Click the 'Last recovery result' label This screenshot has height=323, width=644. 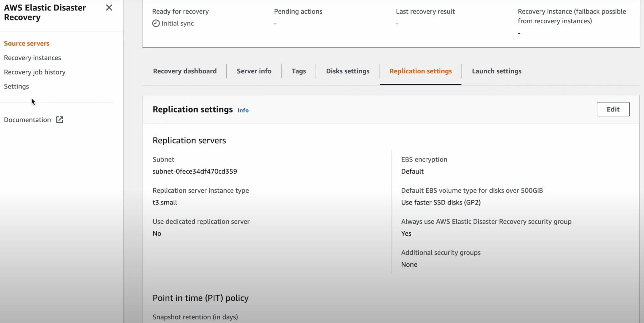click(x=425, y=11)
